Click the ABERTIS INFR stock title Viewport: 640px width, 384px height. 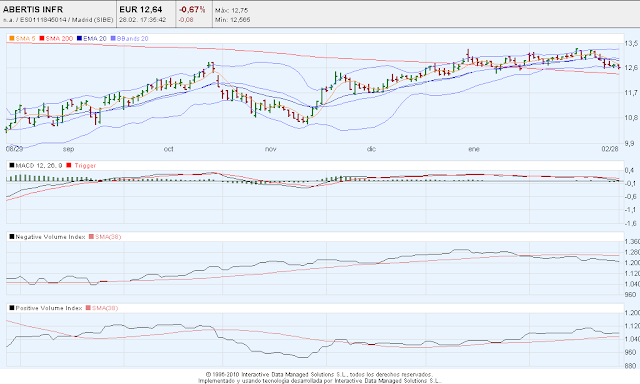pos(33,9)
